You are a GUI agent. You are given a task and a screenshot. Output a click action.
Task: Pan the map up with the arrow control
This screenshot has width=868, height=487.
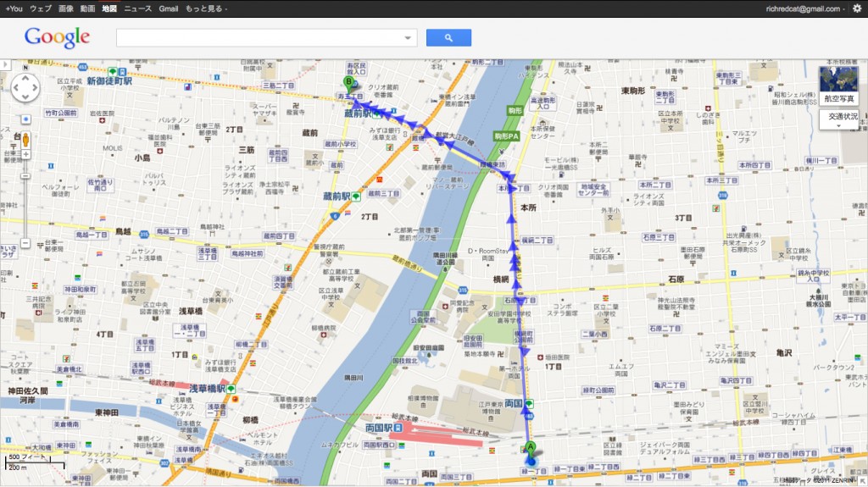[x=25, y=78]
